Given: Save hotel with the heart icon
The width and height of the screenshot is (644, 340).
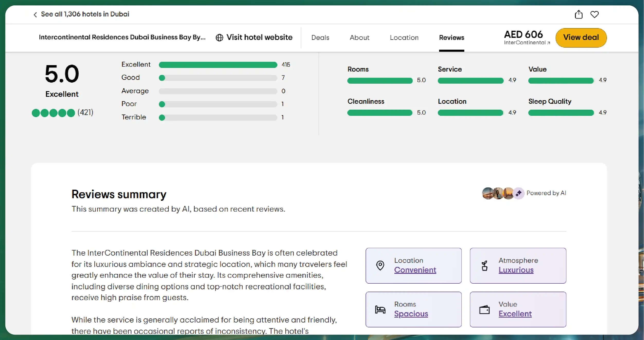Looking at the screenshot, I should click(x=594, y=14).
